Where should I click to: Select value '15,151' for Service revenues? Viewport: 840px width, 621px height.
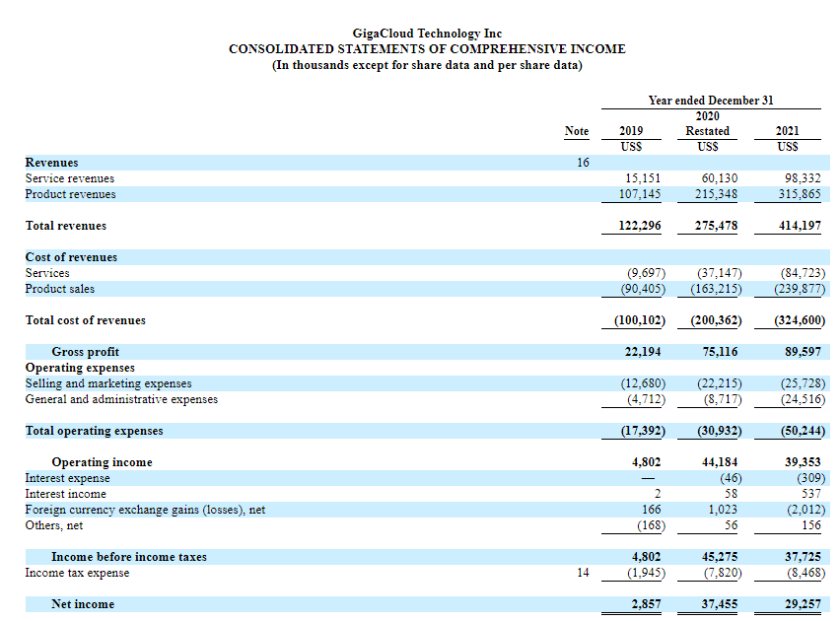(643, 178)
